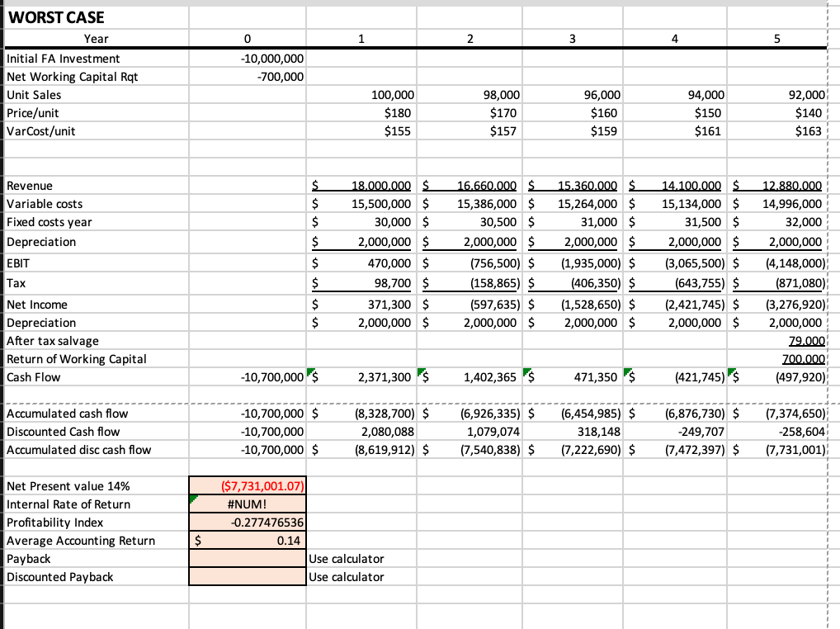Select the #NUM! Internal Rate of Return cell

[247, 504]
